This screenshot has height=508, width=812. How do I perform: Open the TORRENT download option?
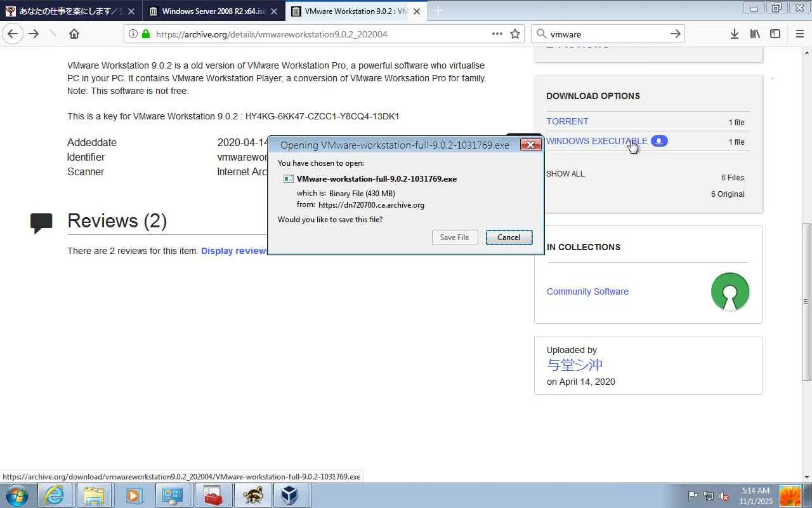pos(567,121)
